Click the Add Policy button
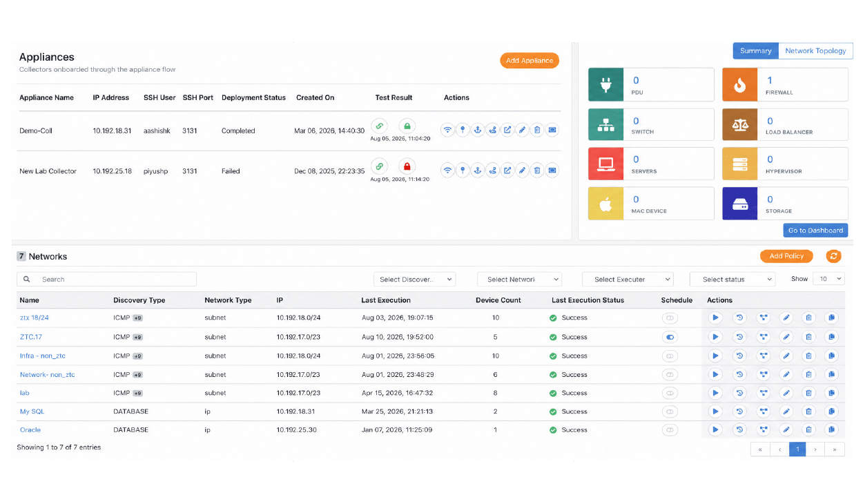Screen dimensions: 863x504 786,256
